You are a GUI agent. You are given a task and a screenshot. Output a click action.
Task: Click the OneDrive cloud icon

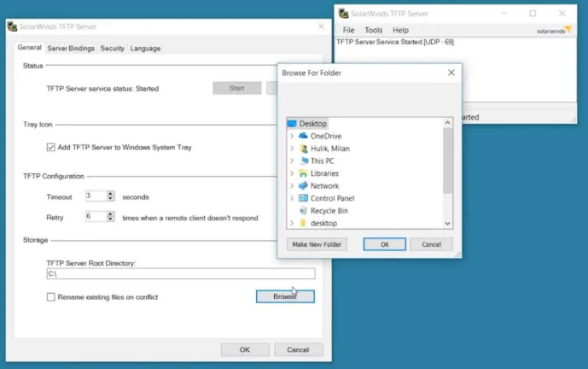(303, 136)
